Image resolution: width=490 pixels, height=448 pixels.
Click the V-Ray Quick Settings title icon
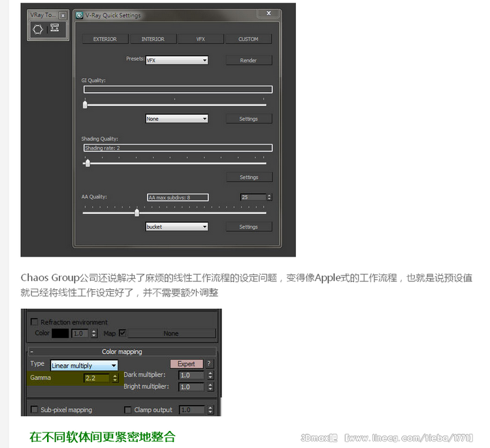[80, 15]
